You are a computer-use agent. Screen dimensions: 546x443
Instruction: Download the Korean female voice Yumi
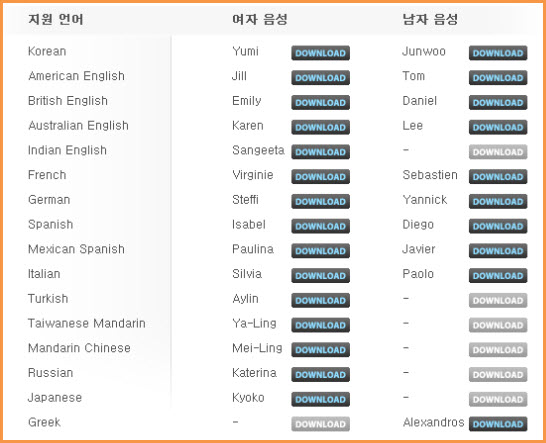[x=320, y=53]
